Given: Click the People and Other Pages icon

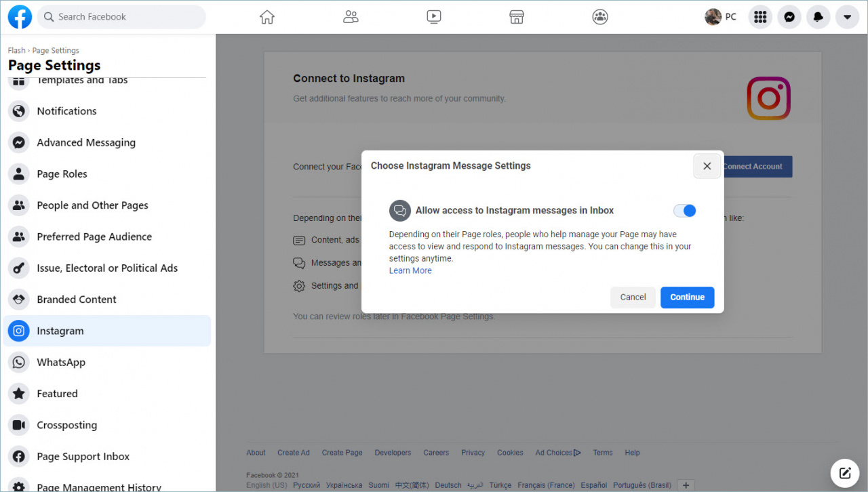Looking at the screenshot, I should 19,205.
